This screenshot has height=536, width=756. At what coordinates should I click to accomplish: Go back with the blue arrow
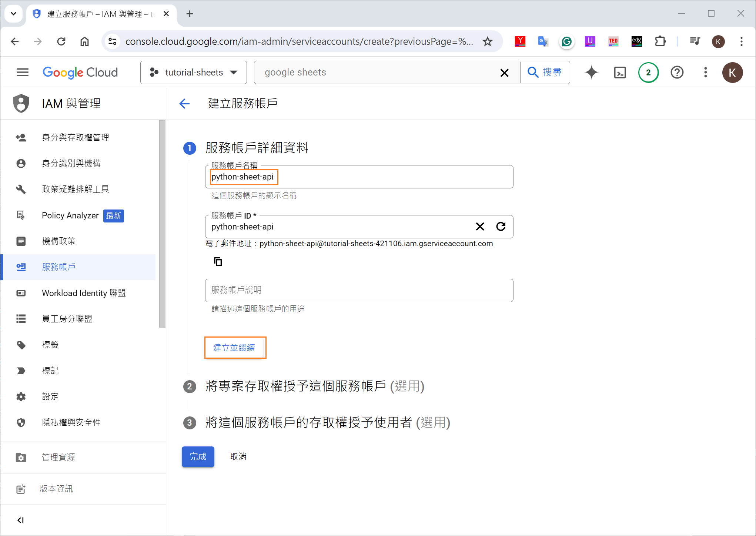(184, 104)
